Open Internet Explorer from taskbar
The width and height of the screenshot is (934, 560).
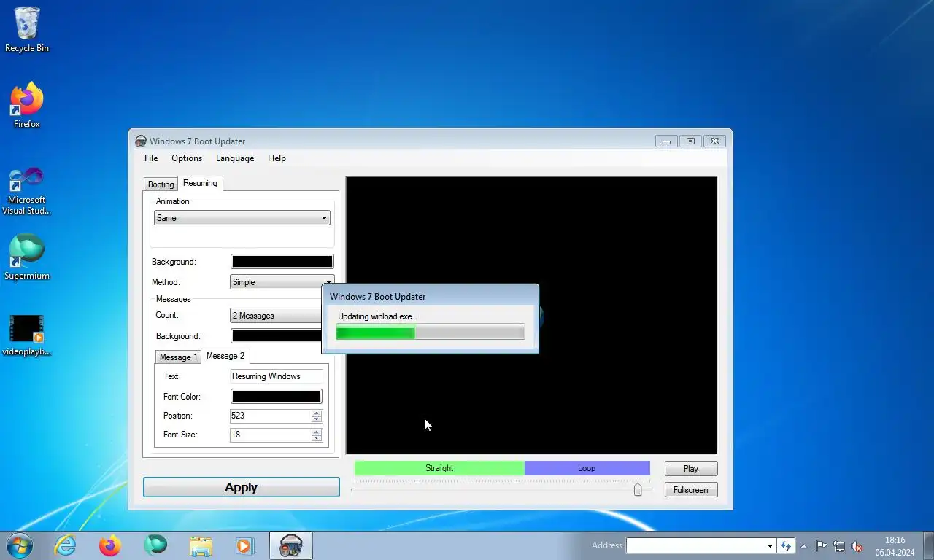point(65,545)
